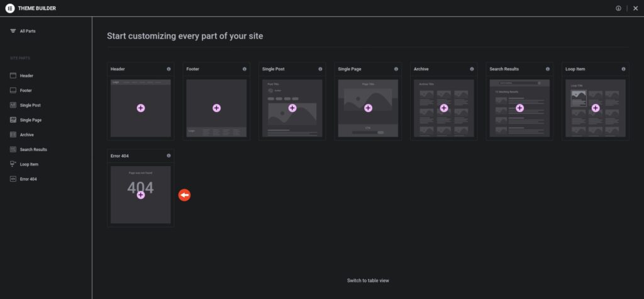644x299 pixels.
Task: Click the Footer card title text
Action: point(192,69)
